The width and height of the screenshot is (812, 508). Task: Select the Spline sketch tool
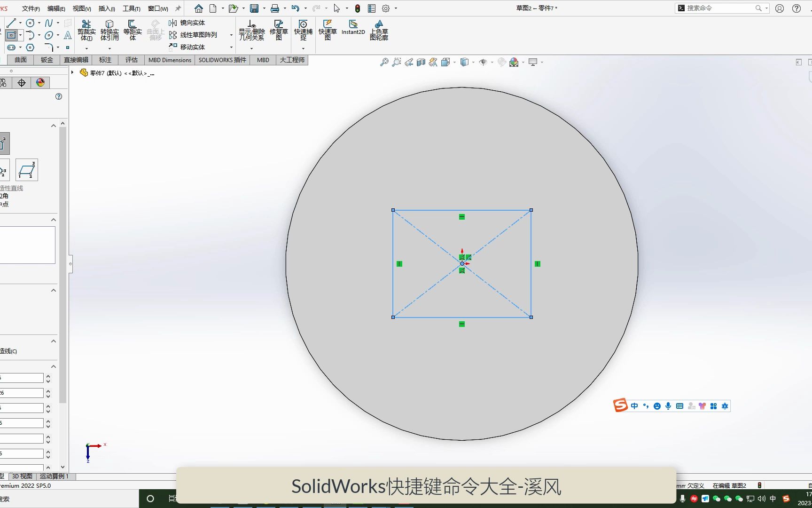[x=49, y=23]
